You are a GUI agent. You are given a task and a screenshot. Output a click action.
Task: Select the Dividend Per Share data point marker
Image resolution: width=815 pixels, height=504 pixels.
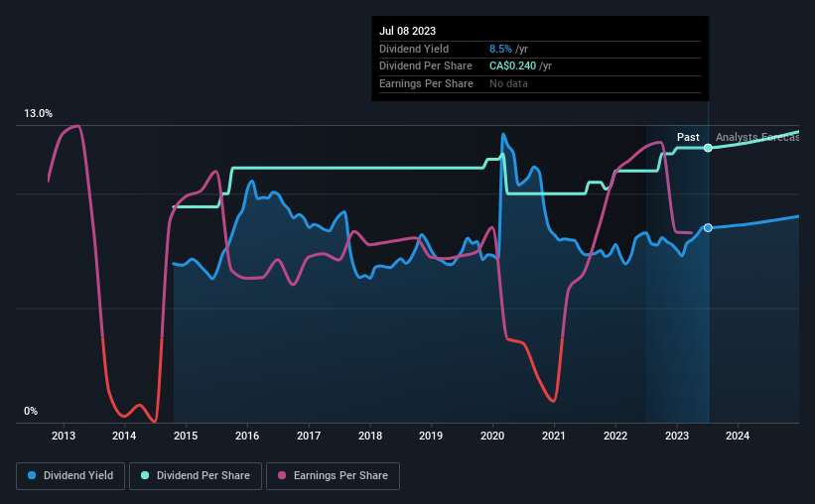click(708, 148)
